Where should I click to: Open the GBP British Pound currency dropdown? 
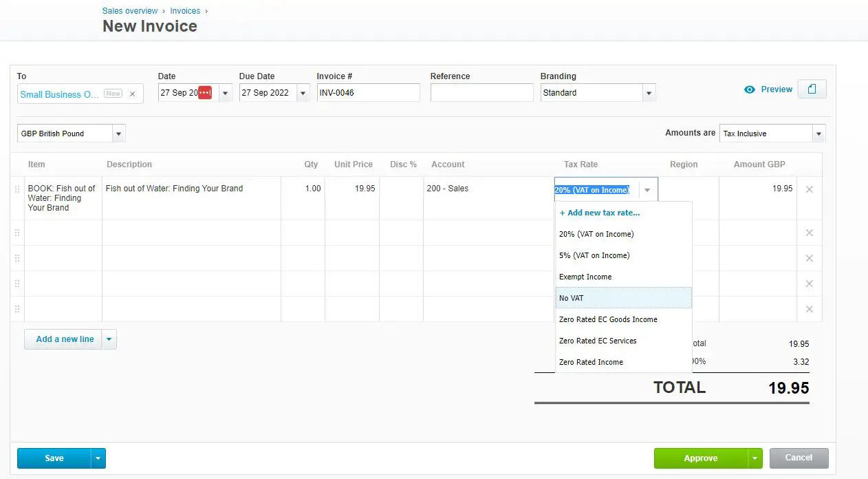(x=118, y=133)
